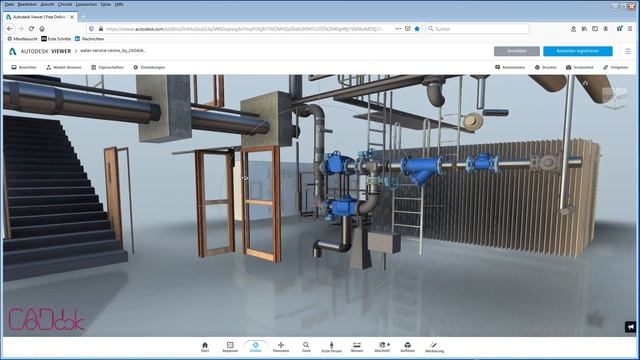This screenshot has height=360, width=640.
Task: Open the Datei menu
Action: coord(9,4)
